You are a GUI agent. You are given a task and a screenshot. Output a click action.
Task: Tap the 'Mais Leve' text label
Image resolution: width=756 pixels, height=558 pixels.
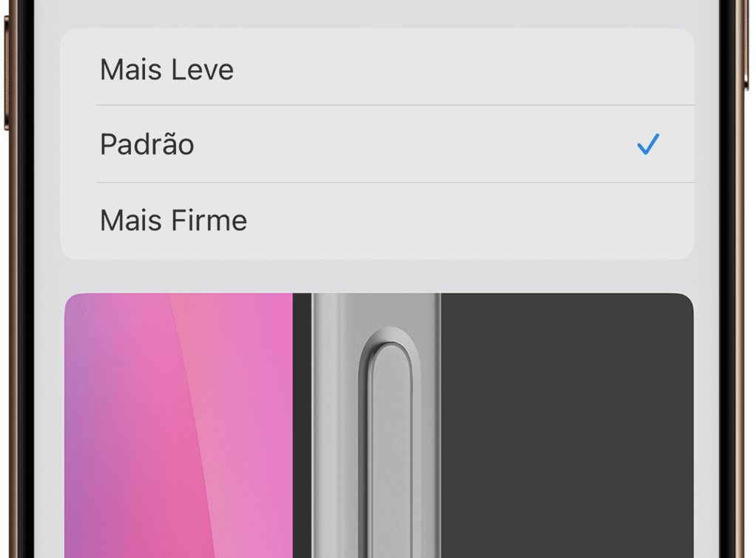(x=167, y=70)
